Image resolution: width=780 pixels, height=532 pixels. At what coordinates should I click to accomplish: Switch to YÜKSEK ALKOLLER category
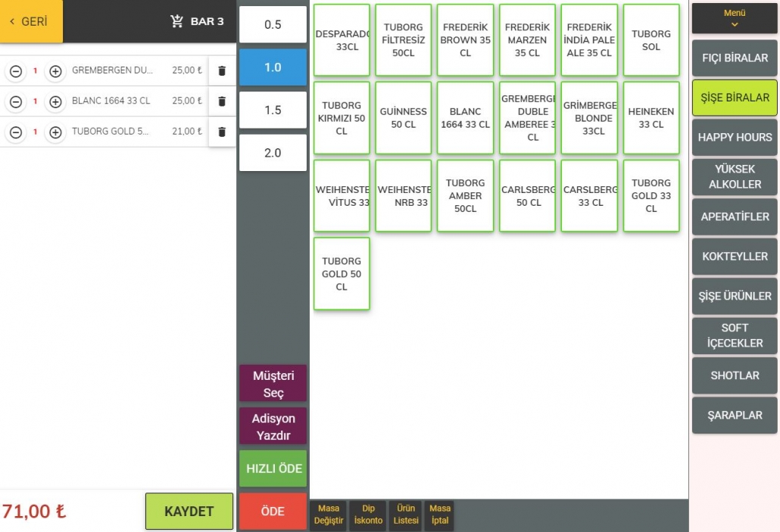[x=735, y=176]
